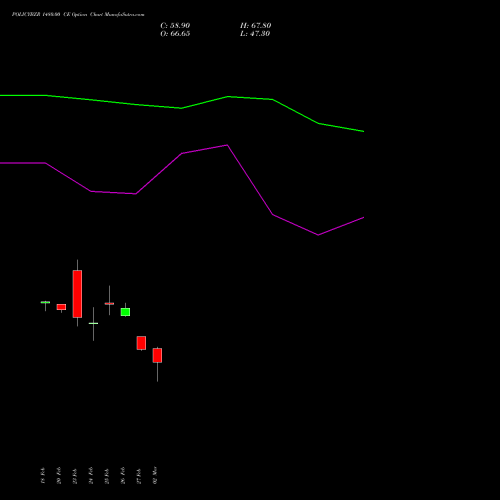Select the tall red candlestick above 23 Feb
This screenshot has height=500, width=500.
pyautogui.click(x=77, y=294)
